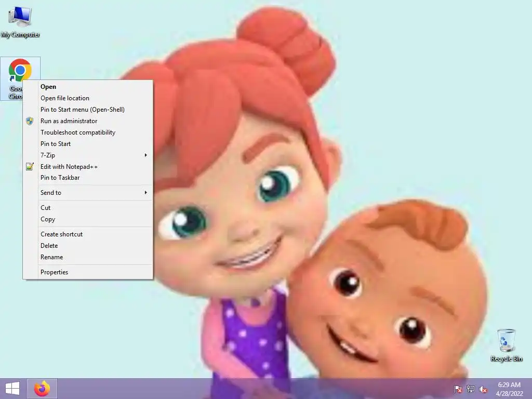The image size is (532, 399).
Task: Launch Firefox from the taskbar
Action: coord(42,389)
